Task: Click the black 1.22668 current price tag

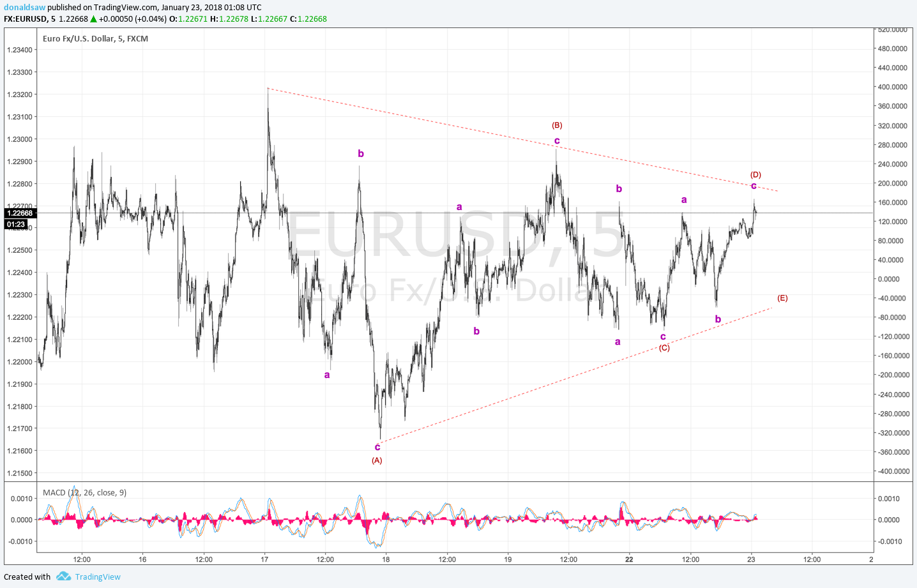Action: (20, 213)
